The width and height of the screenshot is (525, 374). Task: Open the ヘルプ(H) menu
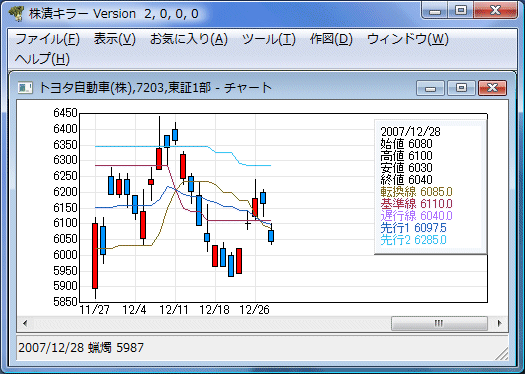42,59
